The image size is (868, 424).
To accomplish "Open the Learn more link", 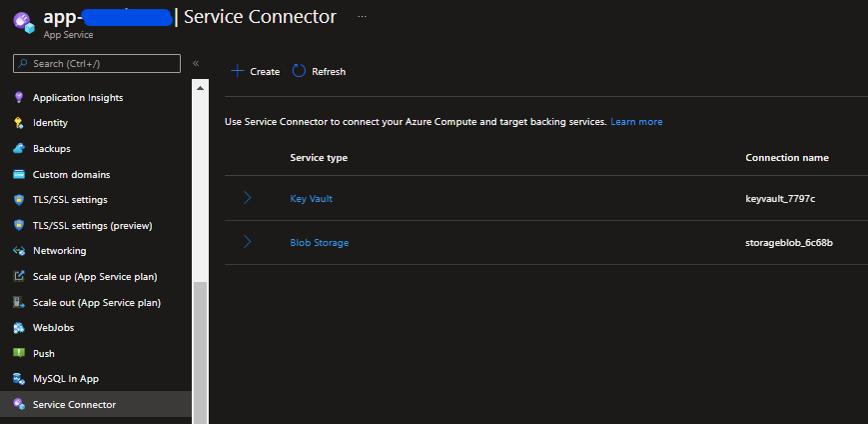I will tap(636, 121).
